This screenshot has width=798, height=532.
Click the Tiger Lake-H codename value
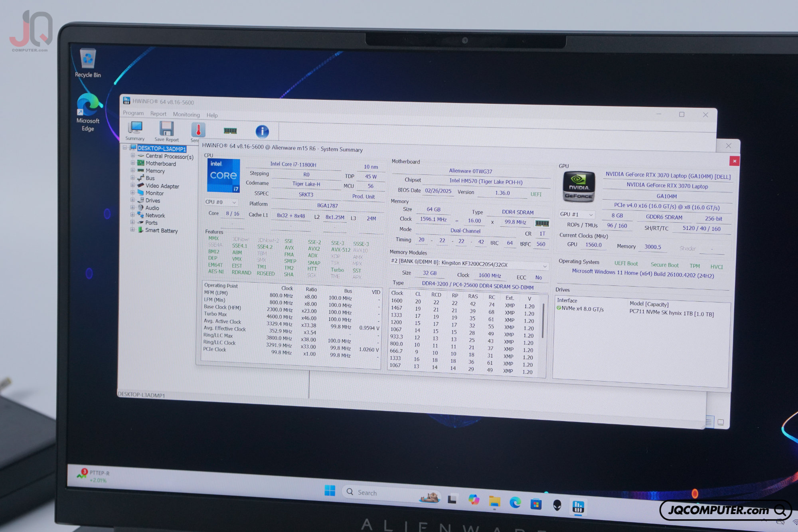click(306, 184)
